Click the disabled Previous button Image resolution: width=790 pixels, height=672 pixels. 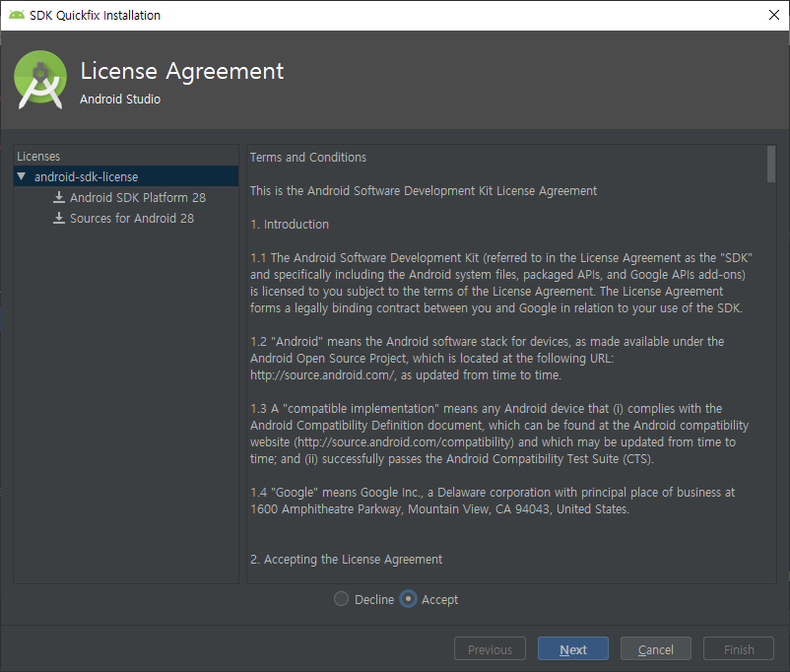pyautogui.click(x=490, y=648)
